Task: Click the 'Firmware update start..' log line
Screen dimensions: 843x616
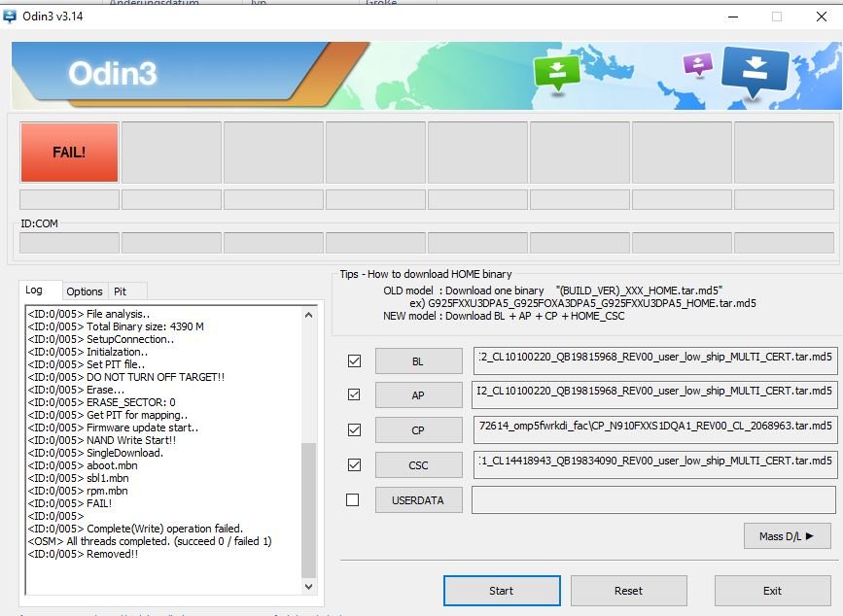Action: click(x=113, y=428)
